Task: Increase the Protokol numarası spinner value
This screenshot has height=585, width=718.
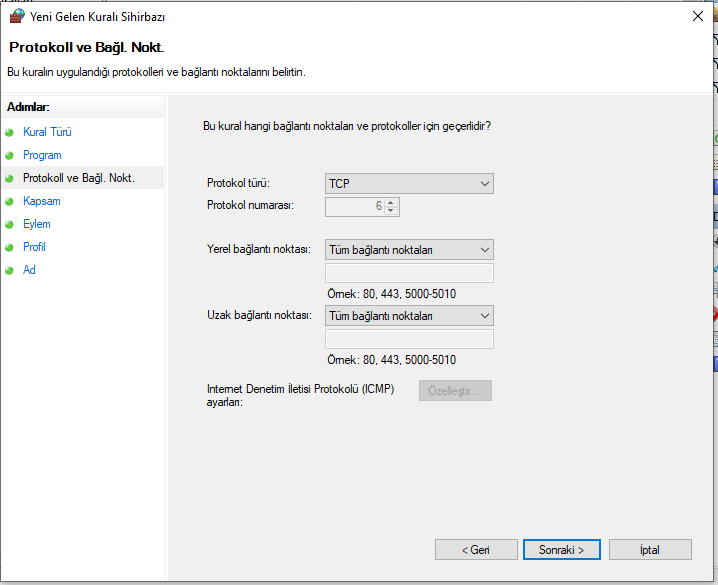Action: [x=391, y=202]
